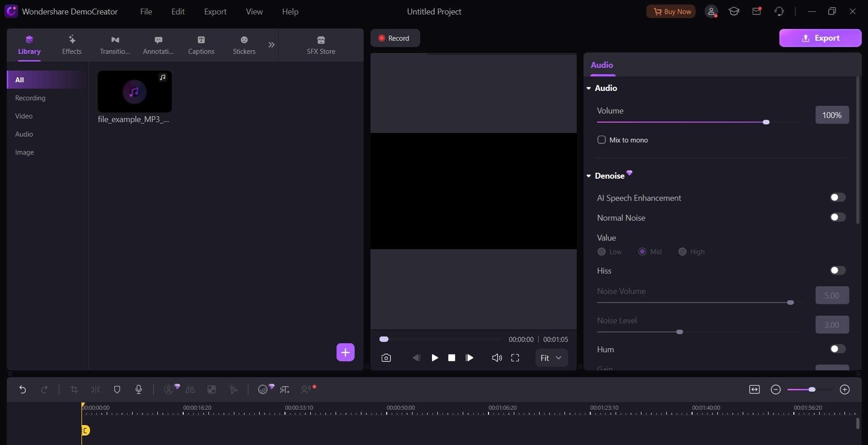Open the graduation cap tutorials icon
The height and width of the screenshot is (445, 868).
click(734, 11)
